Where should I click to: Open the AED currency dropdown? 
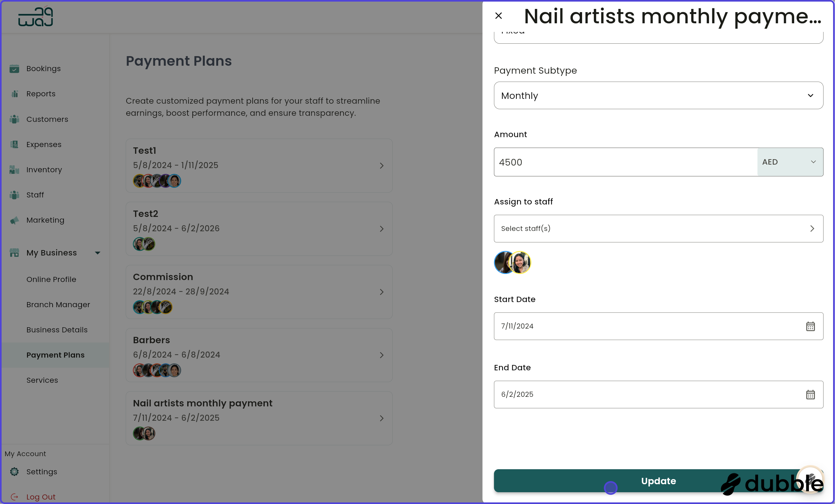(x=790, y=162)
